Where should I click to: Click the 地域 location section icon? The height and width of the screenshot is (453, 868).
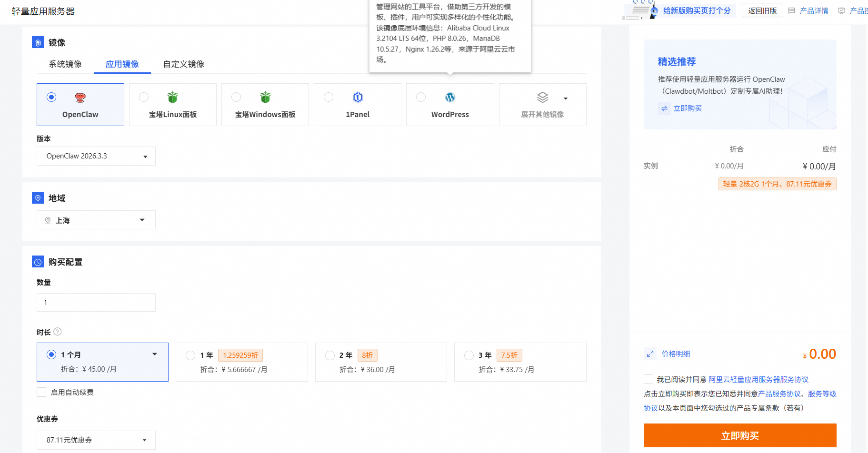click(x=38, y=198)
